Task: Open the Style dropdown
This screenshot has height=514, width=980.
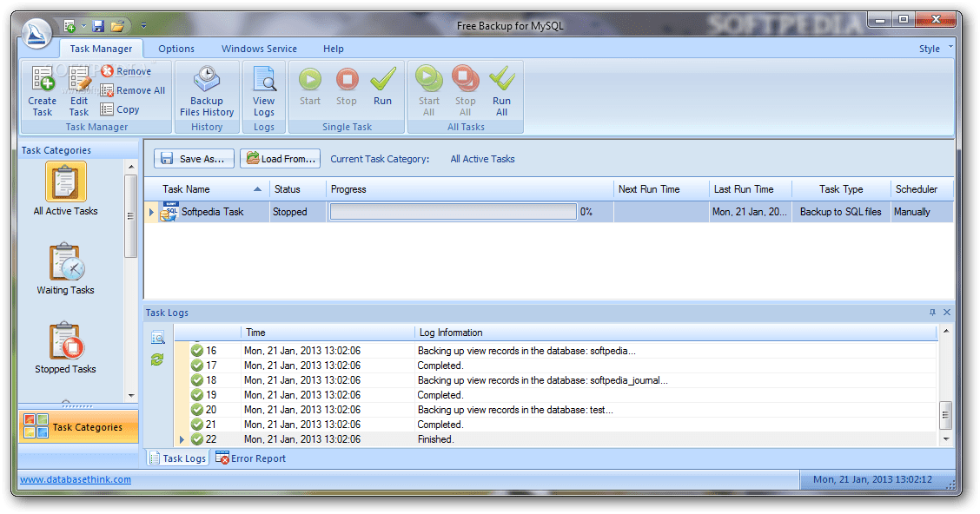Action: [932, 49]
